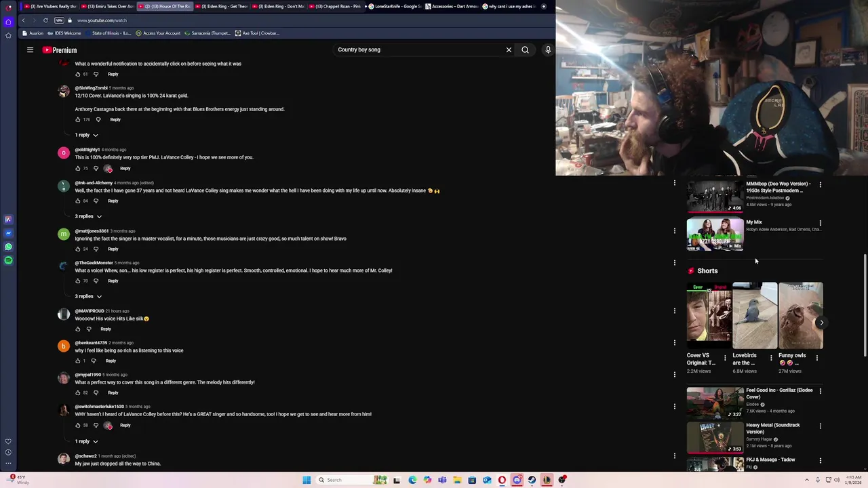Screen dimensions: 868x488
Task: Reply to the @mattjones3361 comment
Action: click(113, 249)
